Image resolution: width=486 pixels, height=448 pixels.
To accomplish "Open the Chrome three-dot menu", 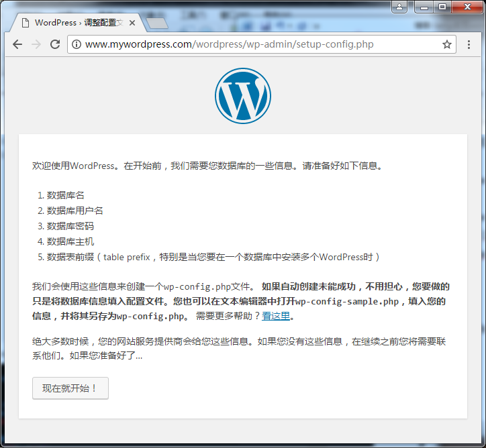I will coord(469,44).
